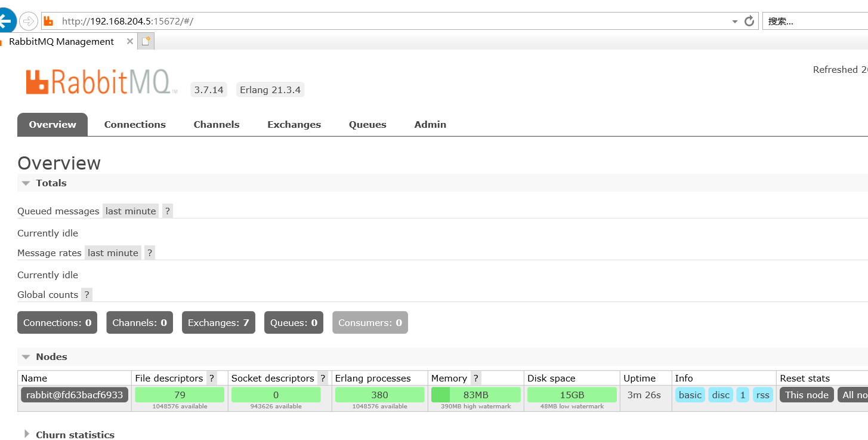The image size is (868, 440).
Task: Change Queued messages last minute range
Action: pos(131,211)
